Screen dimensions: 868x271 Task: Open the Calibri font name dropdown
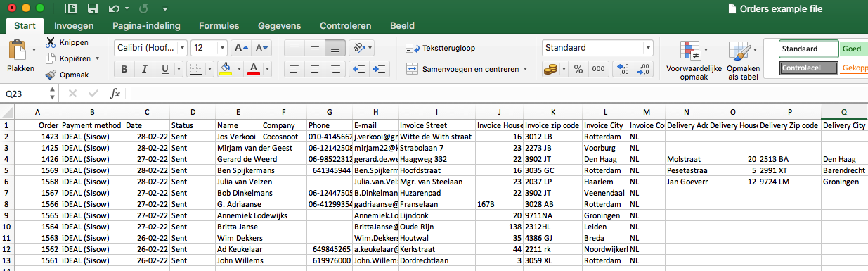coord(150,48)
